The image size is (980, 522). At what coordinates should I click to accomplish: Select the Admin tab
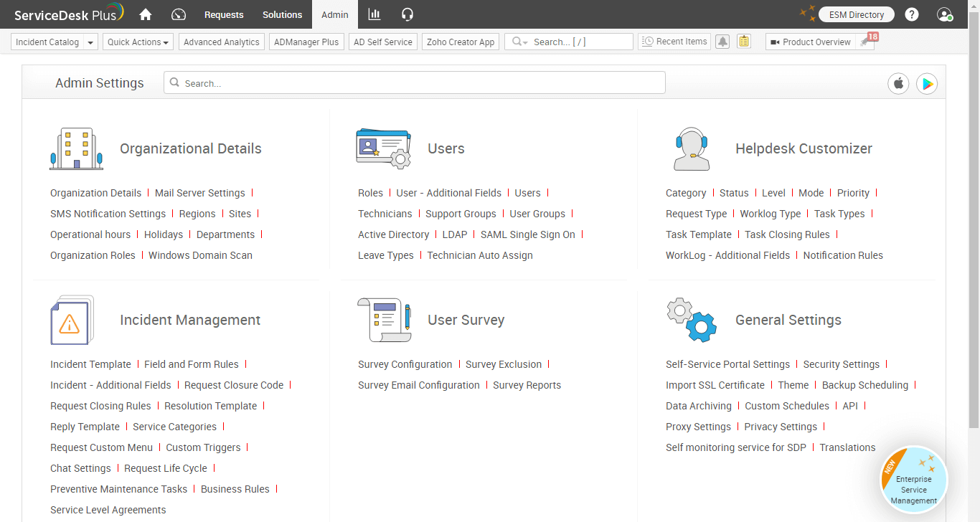[x=335, y=14]
